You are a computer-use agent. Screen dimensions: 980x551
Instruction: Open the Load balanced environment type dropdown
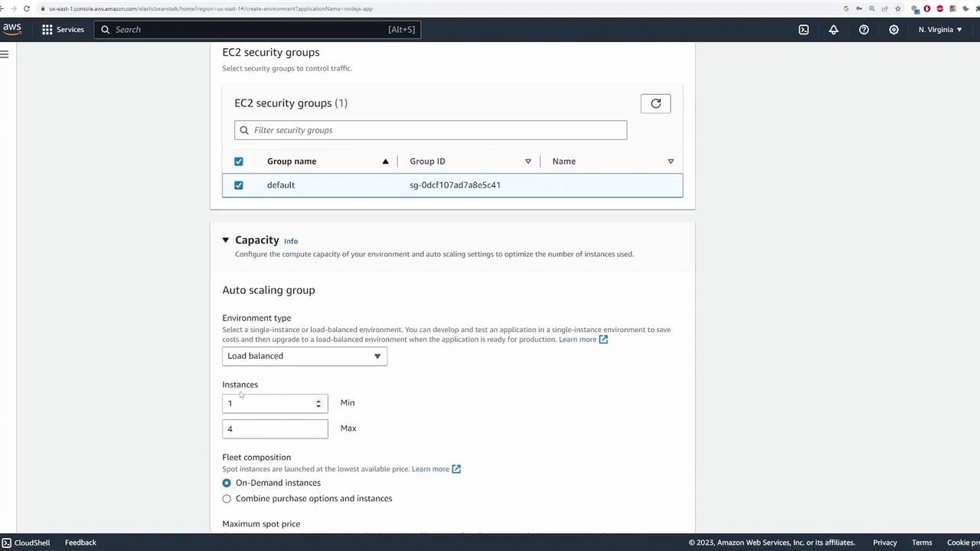(304, 356)
